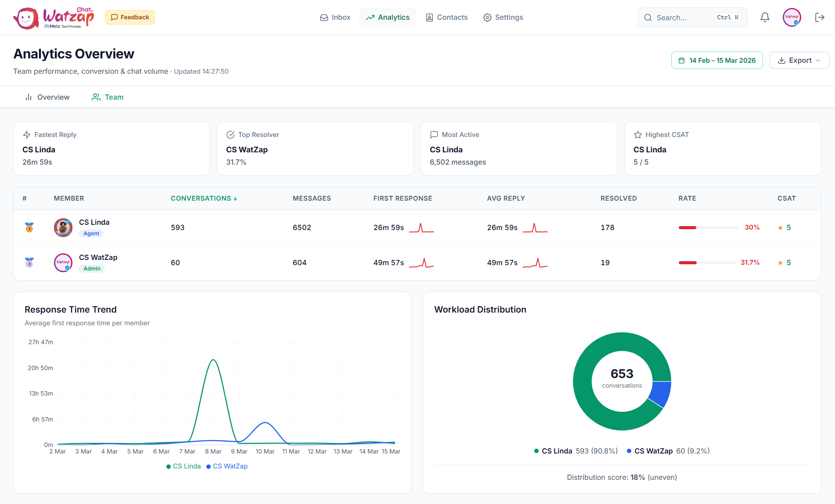
Task: Click CS WatZap avg reply sparkline
Action: pyautogui.click(x=535, y=263)
